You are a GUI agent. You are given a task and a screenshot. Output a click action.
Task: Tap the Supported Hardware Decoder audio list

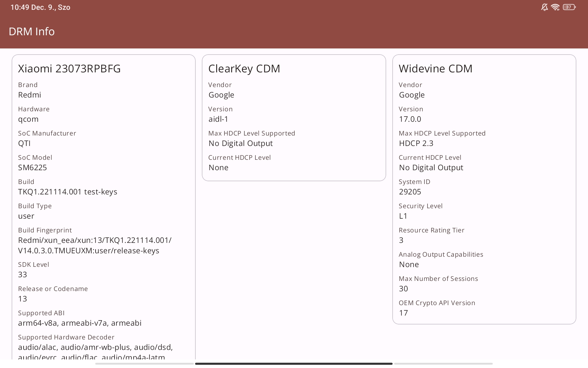[96, 352]
